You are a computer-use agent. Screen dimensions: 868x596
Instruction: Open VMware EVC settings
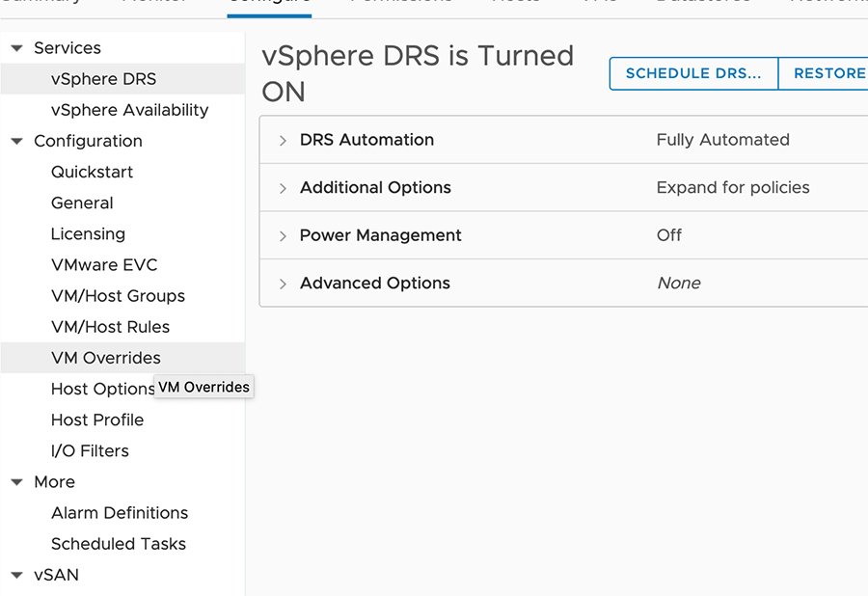coord(104,265)
